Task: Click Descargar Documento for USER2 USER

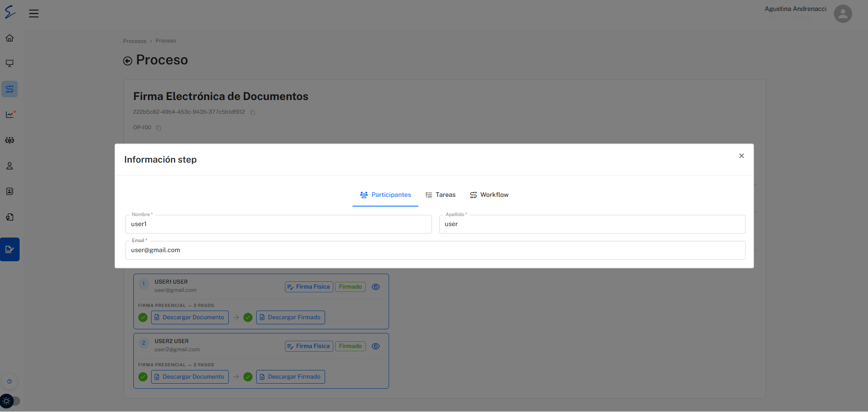Action: pos(190,377)
